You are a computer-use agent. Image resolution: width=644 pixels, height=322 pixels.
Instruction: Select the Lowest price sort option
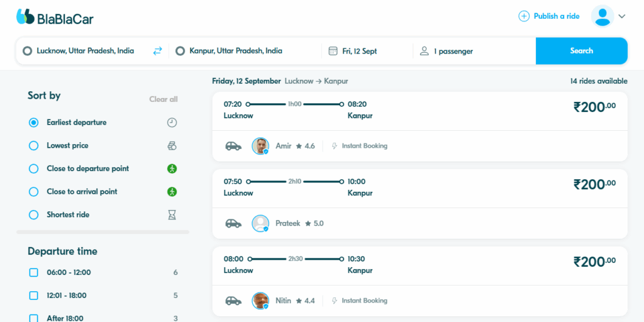click(34, 146)
